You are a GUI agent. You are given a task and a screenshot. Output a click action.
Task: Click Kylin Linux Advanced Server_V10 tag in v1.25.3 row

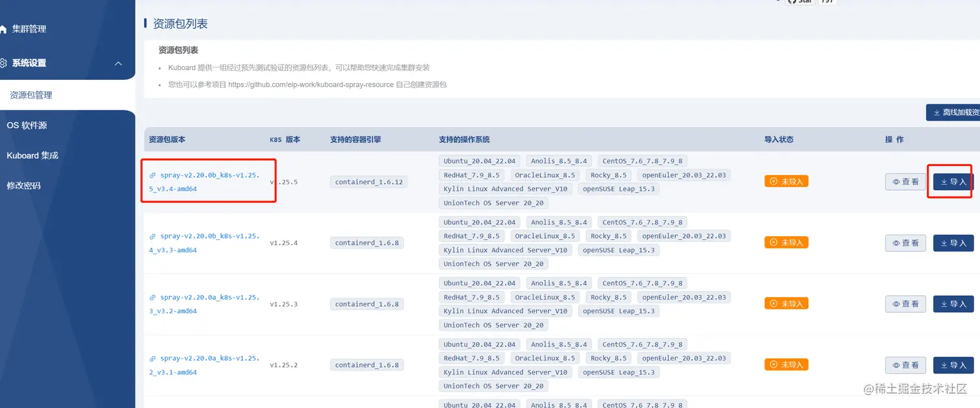pos(506,311)
